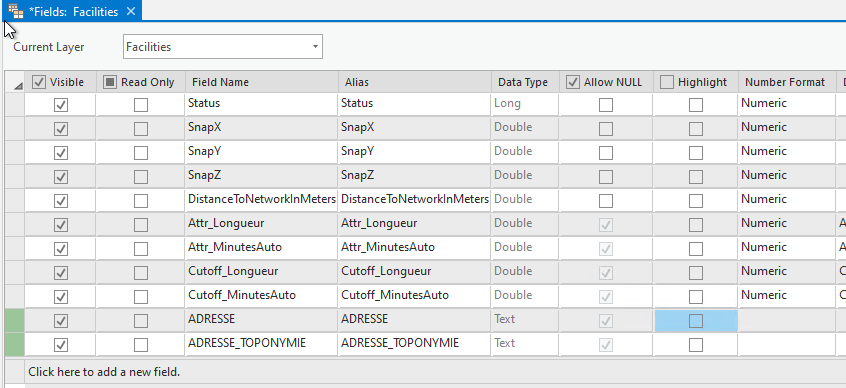Check Read Only for Attr_Longueur field
The image size is (846, 388).
pyautogui.click(x=141, y=224)
